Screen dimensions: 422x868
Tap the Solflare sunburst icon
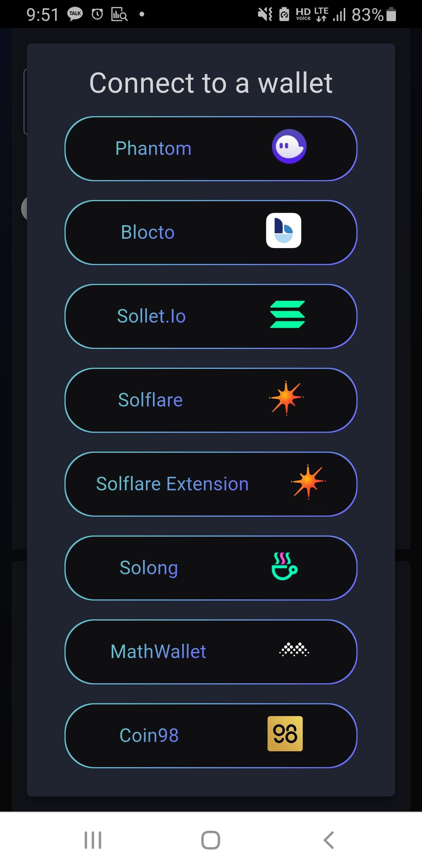[286, 398]
